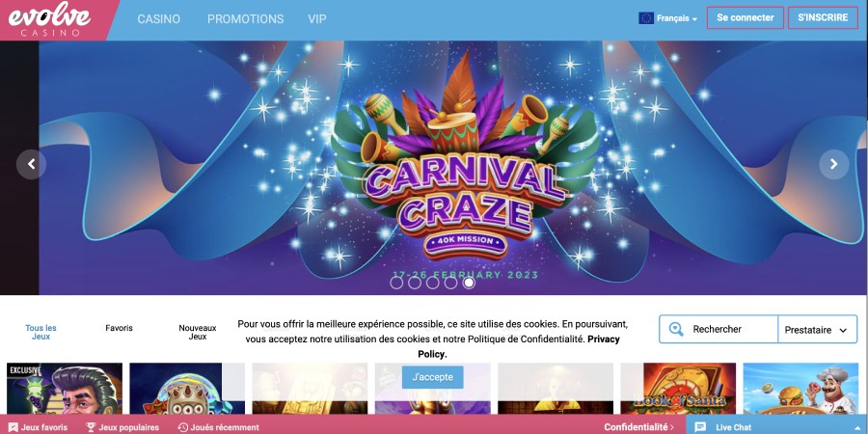Screen dimensions: 868x434
Task: Open Joués récemment history item
Action: (x=218, y=427)
